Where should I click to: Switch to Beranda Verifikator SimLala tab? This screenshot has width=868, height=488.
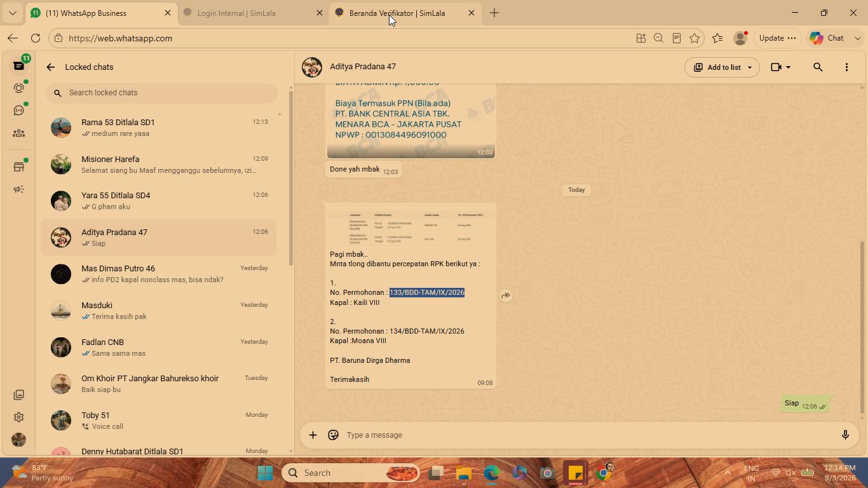[404, 13]
